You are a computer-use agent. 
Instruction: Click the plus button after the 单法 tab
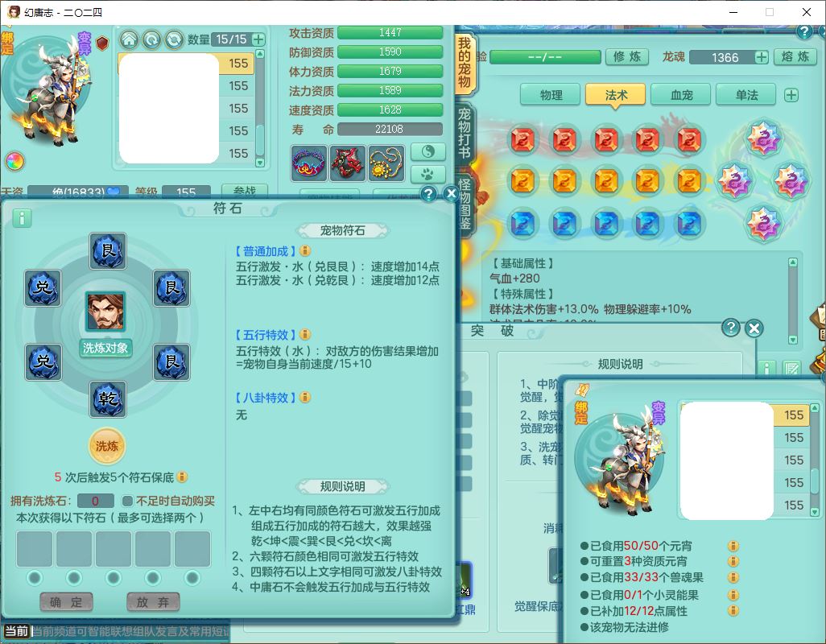pyautogui.click(x=791, y=95)
